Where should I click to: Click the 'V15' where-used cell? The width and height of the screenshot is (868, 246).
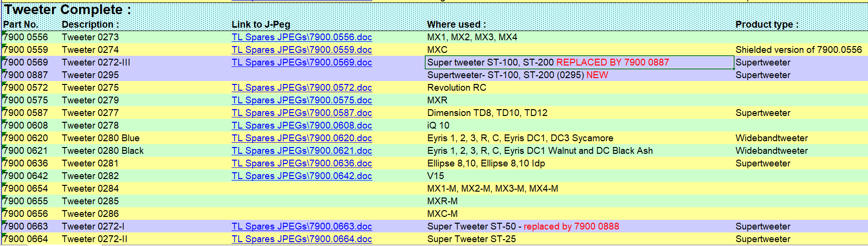click(x=435, y=176)
